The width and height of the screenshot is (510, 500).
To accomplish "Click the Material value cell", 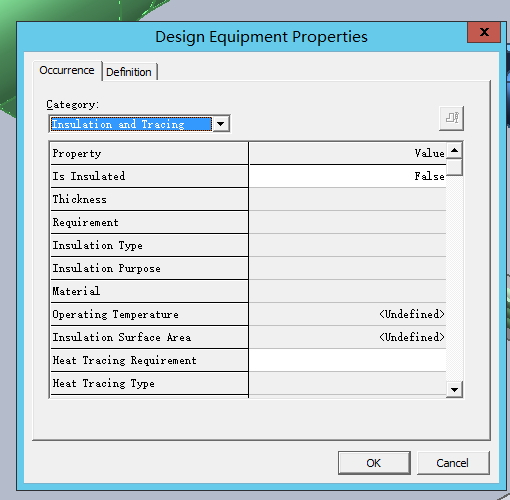I will coord(348,291).
